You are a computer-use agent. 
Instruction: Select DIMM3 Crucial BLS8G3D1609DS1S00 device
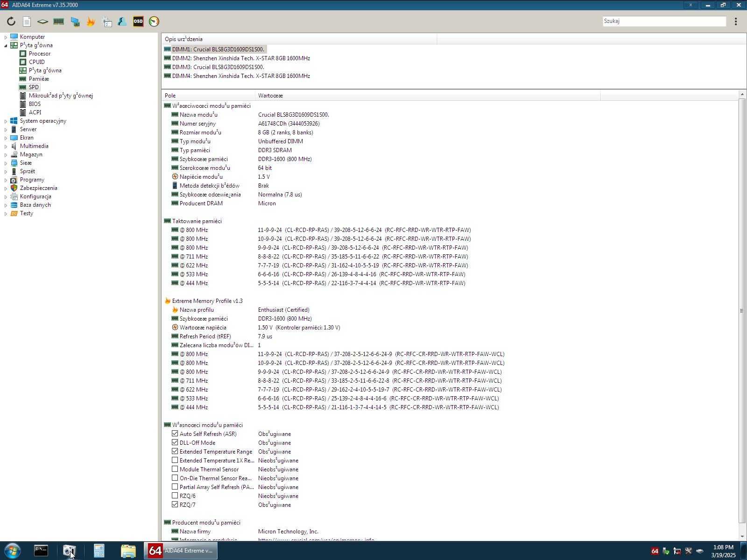214,67
